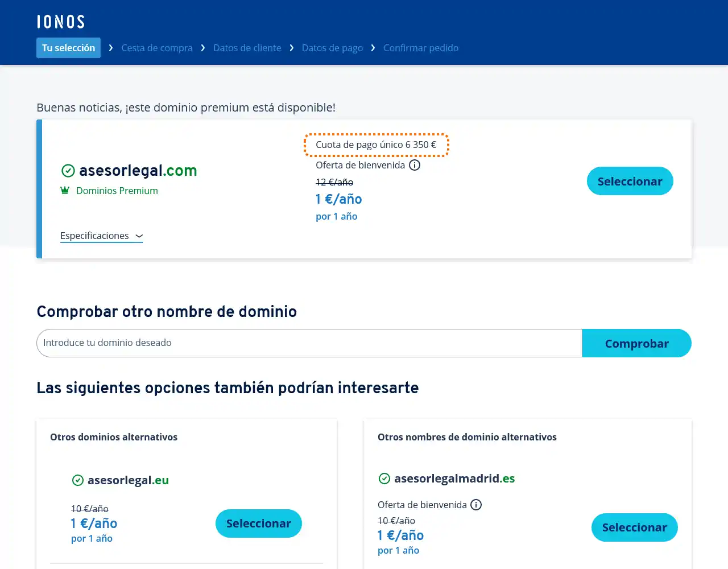This screenshot has width=728, height=569.
Task: Open Datos de cliente step
Action: [247, 48]
